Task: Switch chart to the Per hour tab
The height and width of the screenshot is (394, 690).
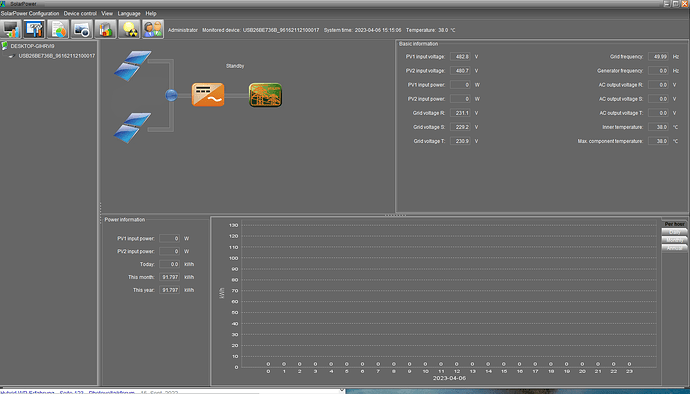Action: (x=674, y=224)
